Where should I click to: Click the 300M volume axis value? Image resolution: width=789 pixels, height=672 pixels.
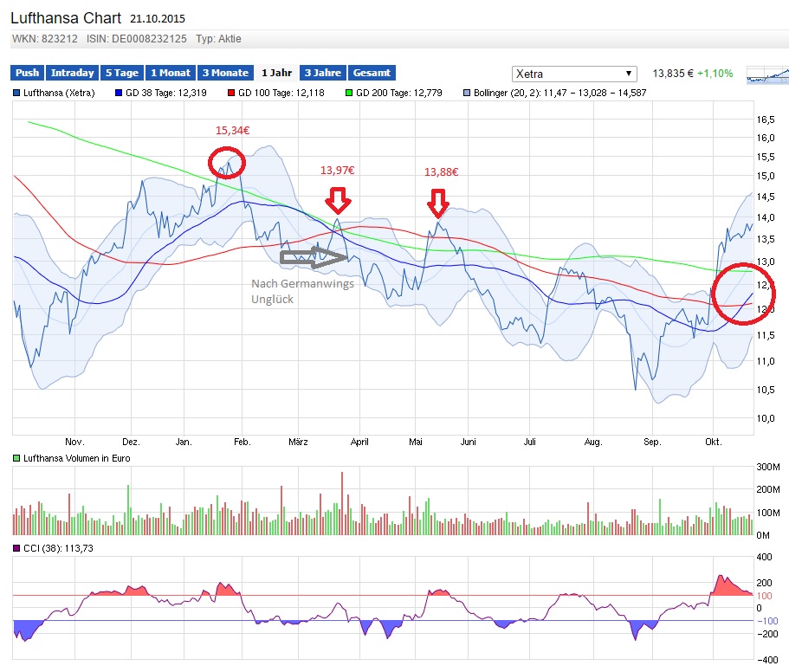click(768, 467)
